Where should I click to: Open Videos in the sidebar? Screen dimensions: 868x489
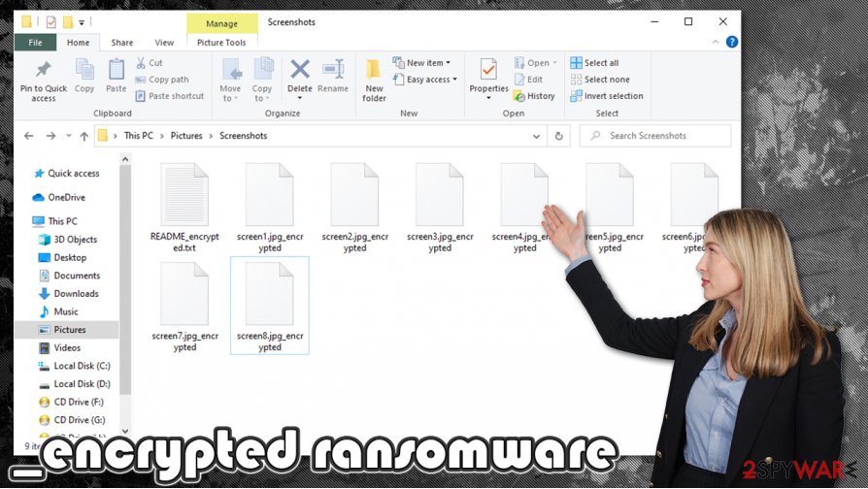click(x=59, y=348)
